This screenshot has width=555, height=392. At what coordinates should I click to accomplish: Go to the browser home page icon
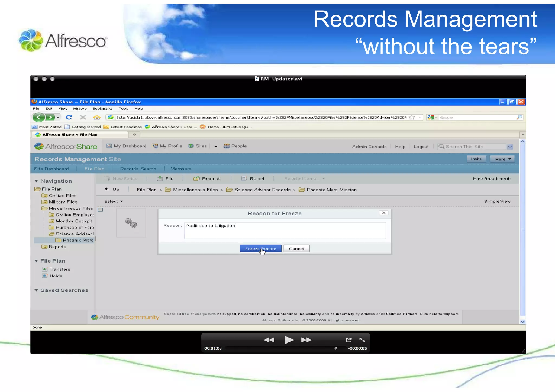tap(97, 117)
